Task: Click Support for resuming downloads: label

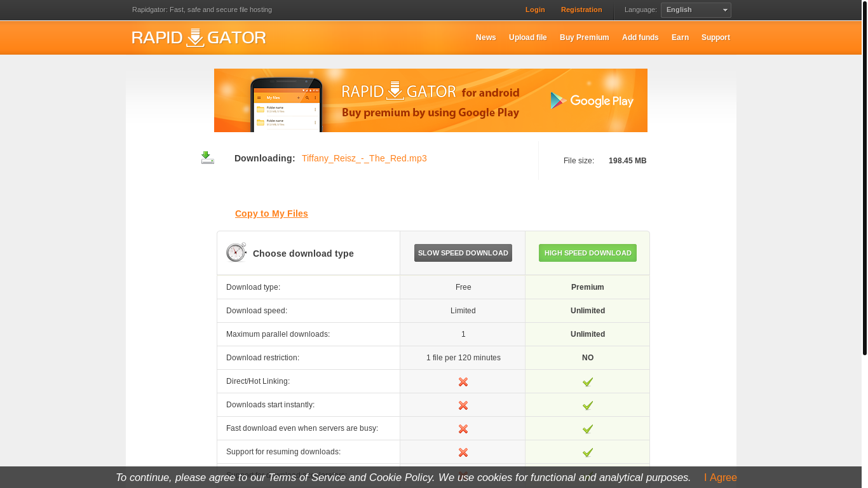Action: (283, 452)
